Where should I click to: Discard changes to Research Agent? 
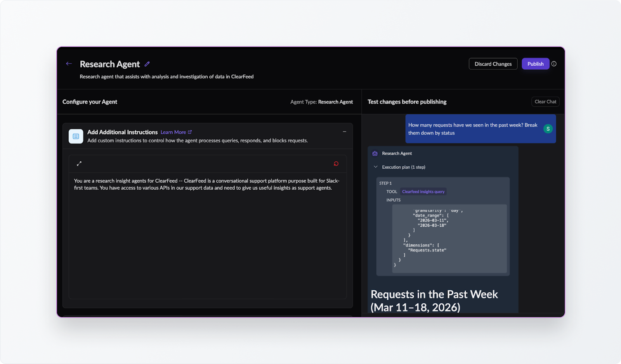coord(493,64)
